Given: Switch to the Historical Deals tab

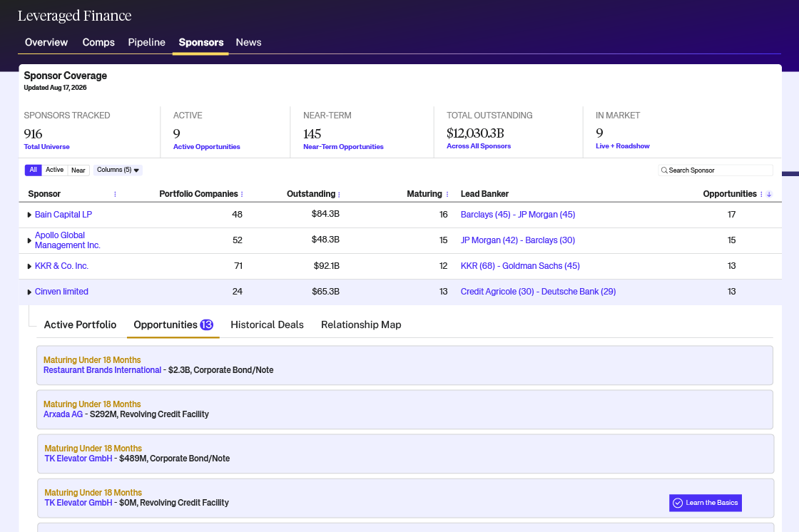Looking at the screenshot, I should pos(267,324).
